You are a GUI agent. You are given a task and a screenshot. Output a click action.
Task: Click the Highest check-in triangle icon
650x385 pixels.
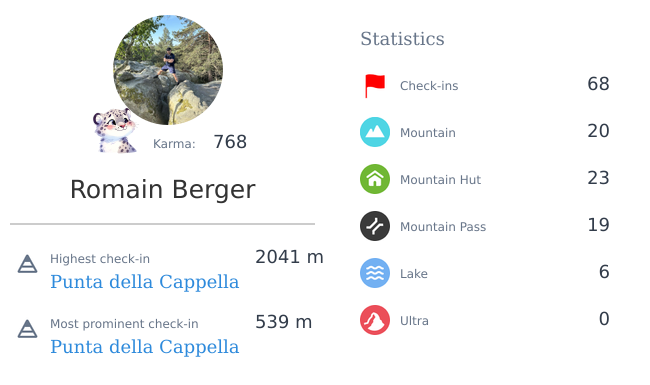(27, 264)
